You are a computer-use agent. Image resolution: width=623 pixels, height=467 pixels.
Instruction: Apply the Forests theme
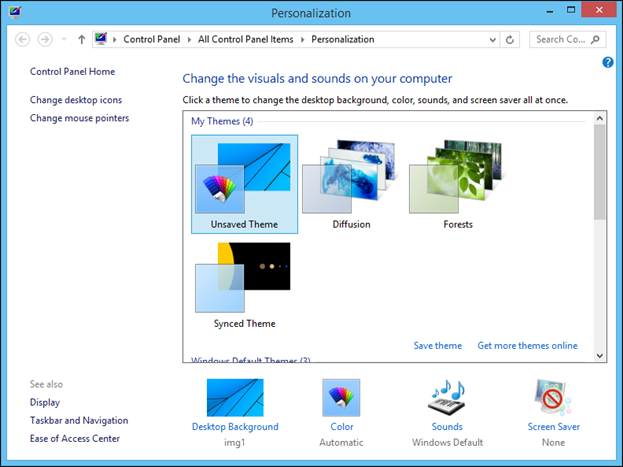pyautogui.click(x=458, y=184)
